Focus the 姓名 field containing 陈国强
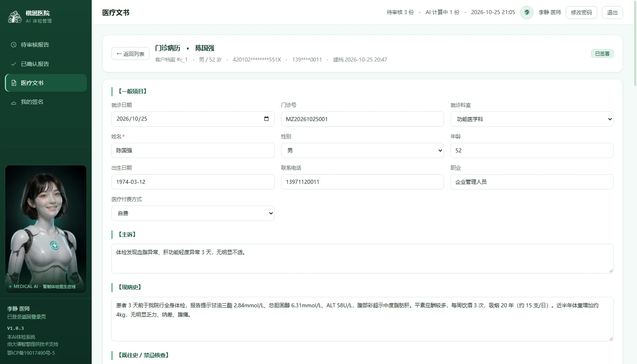Screen dimensions: 637x364 pos(193,150)
